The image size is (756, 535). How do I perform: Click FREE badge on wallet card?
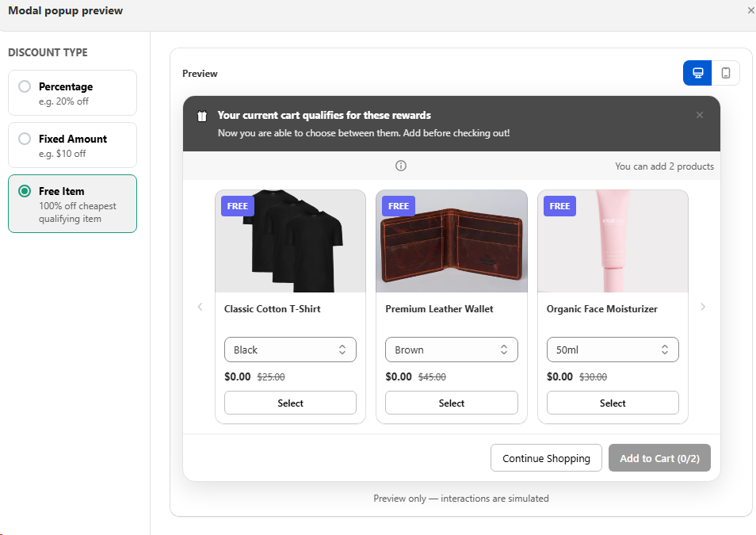tap(399, 206)
